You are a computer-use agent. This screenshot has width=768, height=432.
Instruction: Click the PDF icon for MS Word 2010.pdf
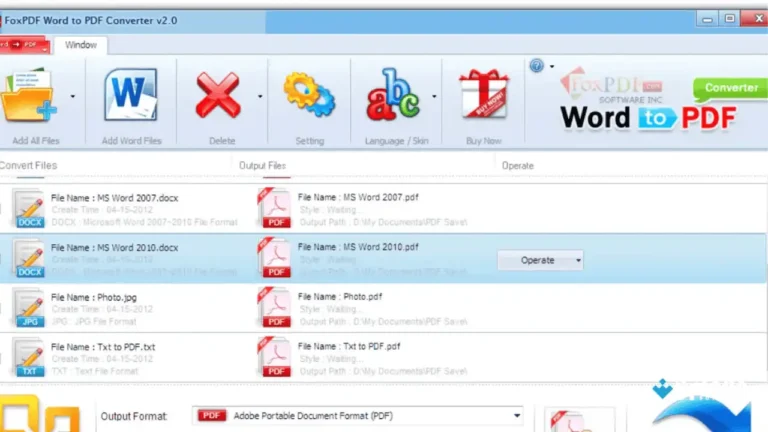[274, 258]
